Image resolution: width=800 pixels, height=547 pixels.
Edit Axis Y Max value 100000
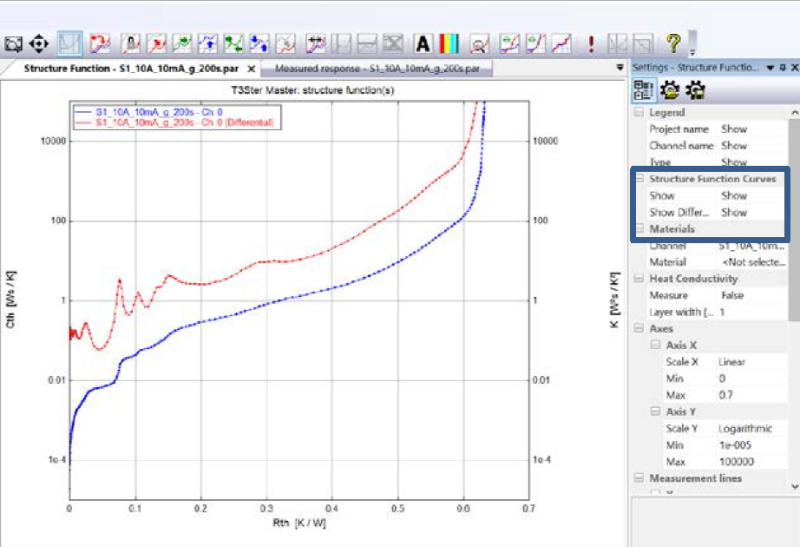[x=752, y=461]
